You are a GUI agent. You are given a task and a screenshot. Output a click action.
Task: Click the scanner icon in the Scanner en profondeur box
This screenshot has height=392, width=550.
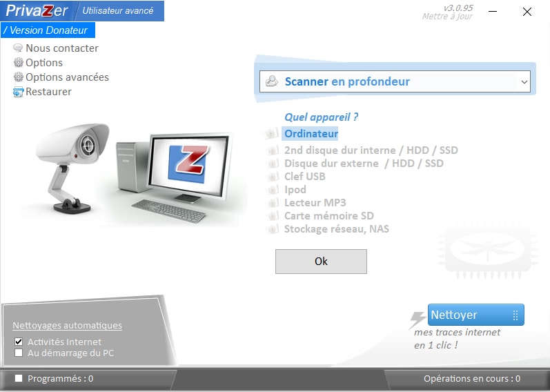(272, 81)
